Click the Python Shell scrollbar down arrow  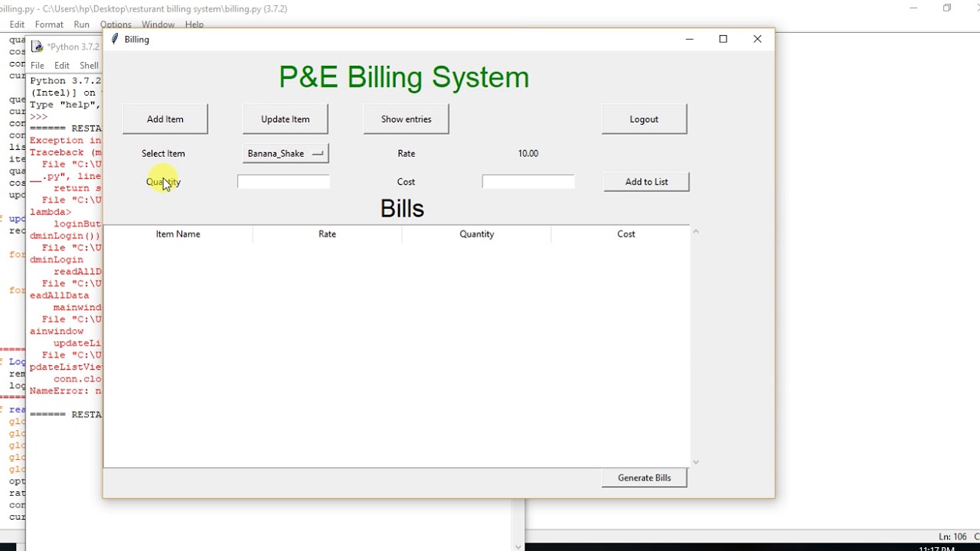[518, 546]
